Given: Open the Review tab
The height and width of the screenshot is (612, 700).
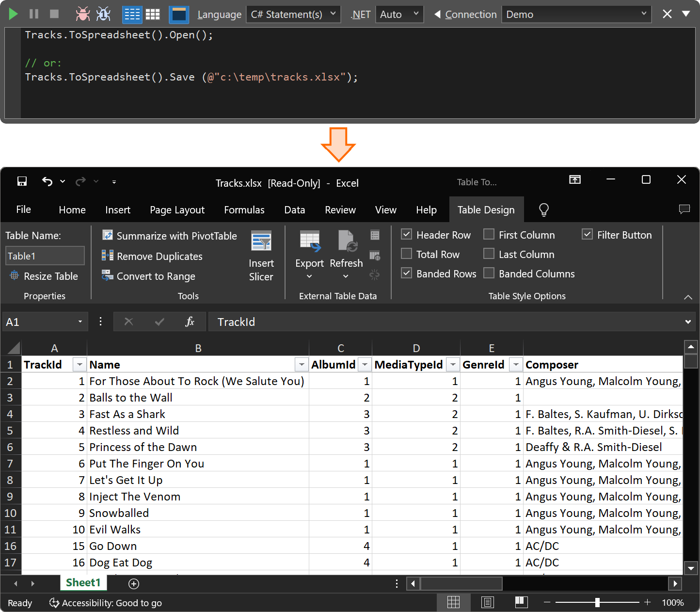Looking at the screenshot, I should (x=340, y=210).
